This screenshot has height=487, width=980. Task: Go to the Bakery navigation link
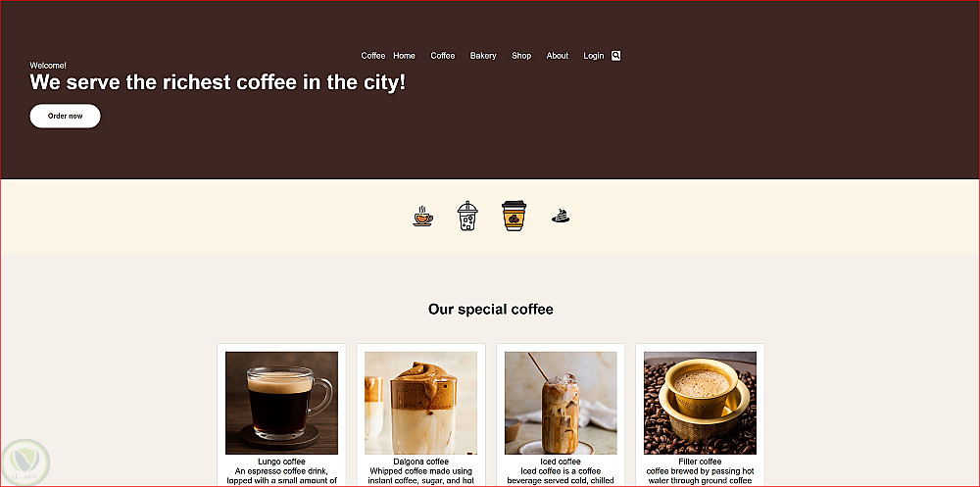point(483,56)
